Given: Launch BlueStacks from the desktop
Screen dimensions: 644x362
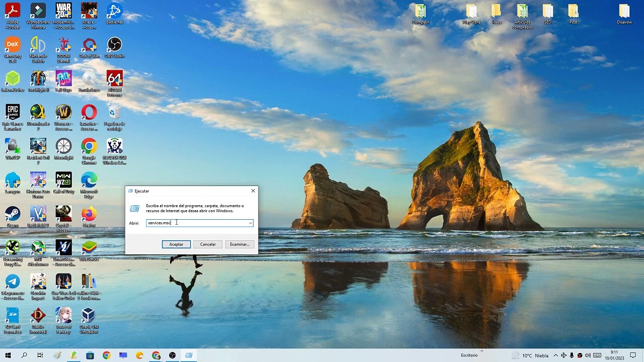Looking at the screenshot, I should tap(89, 250).
